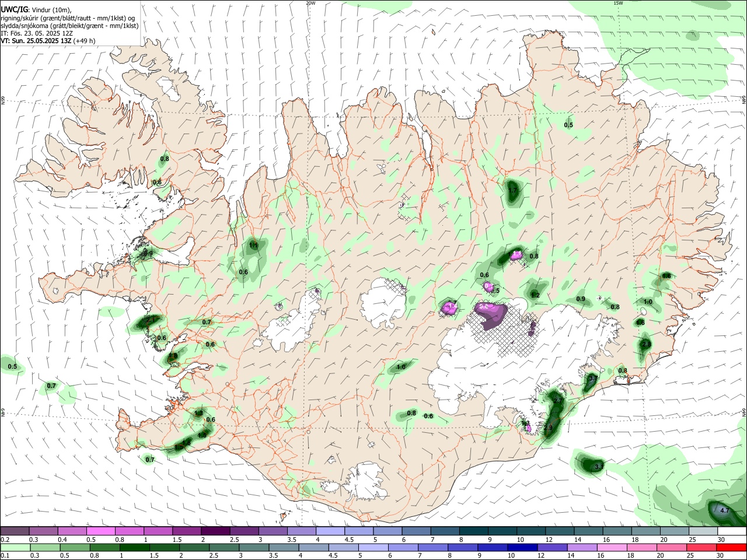Viewport: 747px width, 560px height.
Task: Click the light pink 16–18 rain legend swatch
Action: [612, 547]
